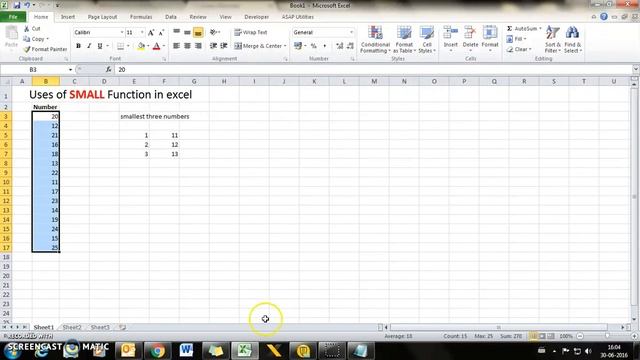Open Word from the taskbar

(x=186, y=351)
